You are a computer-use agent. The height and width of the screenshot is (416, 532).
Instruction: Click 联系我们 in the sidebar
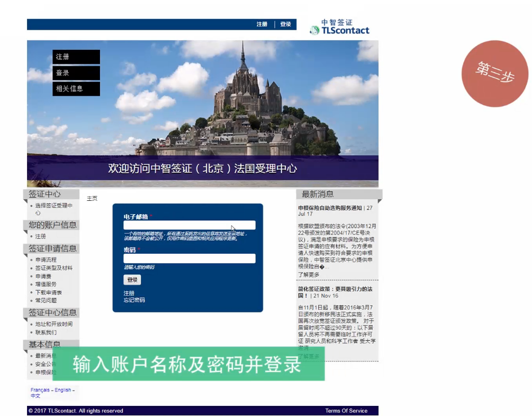point(47,333)
